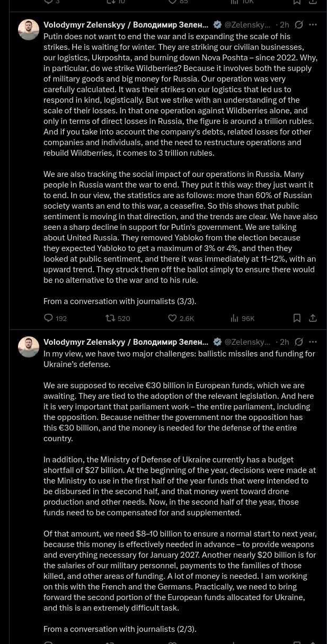Viewport: 327px width, 644px height.
Task: Open Zelenskyy's avatar on the funding post
Action: pos(29,347)
